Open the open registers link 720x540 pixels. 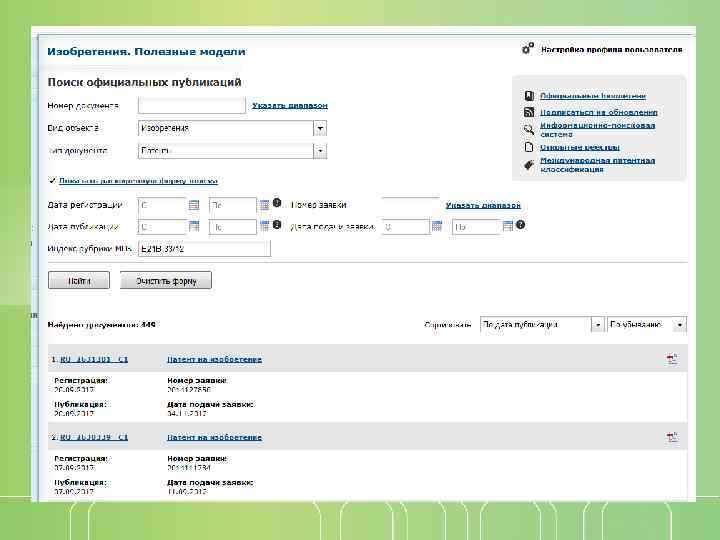pyautogui.click(x=579, y=147)
